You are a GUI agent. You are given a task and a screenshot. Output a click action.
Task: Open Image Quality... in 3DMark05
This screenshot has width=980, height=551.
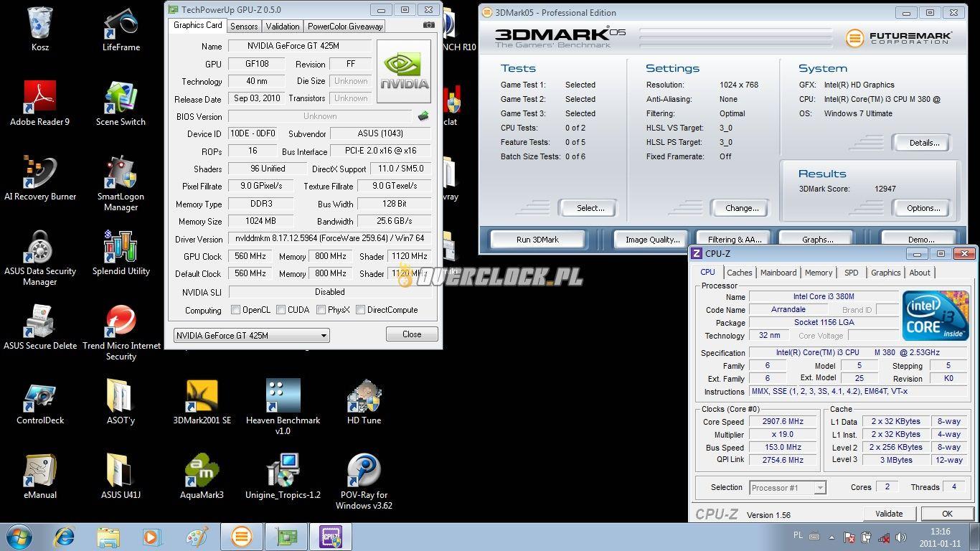coord(652,240)
